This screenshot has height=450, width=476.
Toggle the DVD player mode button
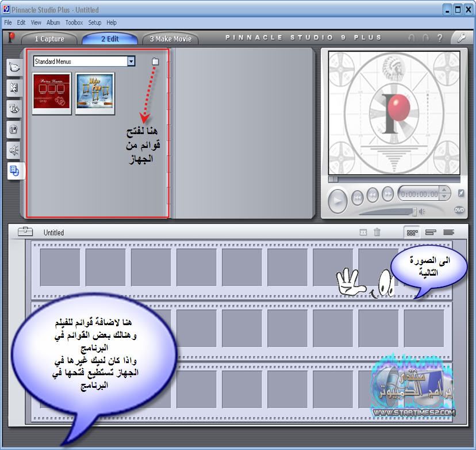point(459,210)
